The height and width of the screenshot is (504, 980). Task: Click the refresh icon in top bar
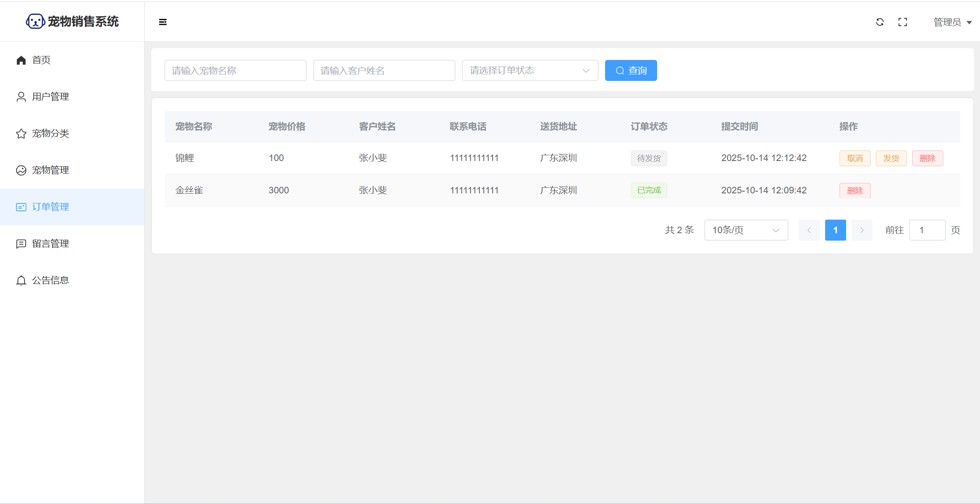(880, 22)
